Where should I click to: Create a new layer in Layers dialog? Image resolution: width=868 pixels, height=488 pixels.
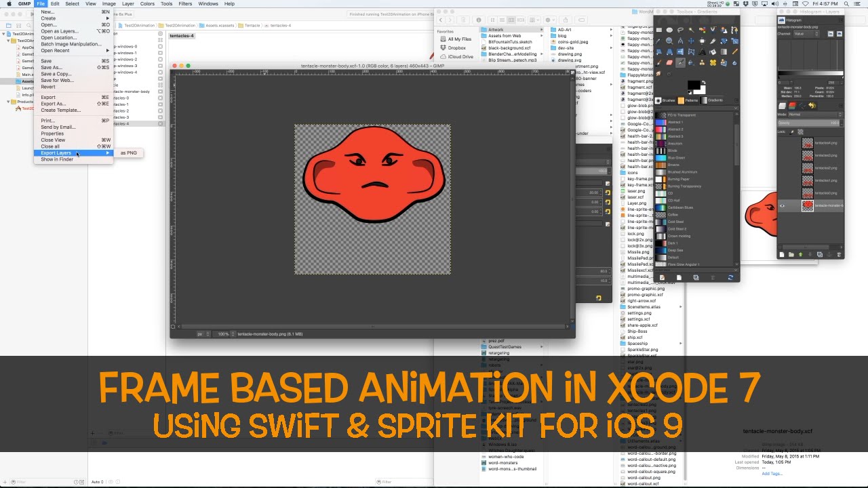[x=782, y=255]
